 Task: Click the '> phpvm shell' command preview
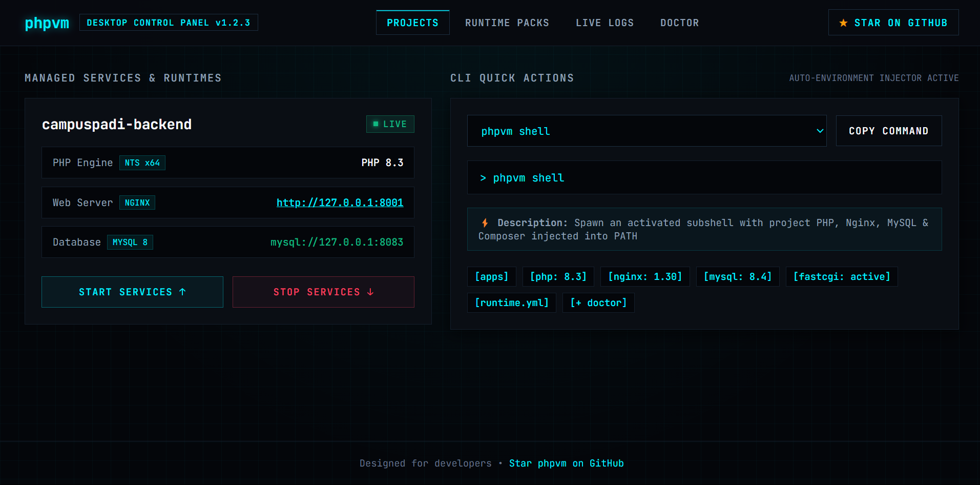click(704, 178)
